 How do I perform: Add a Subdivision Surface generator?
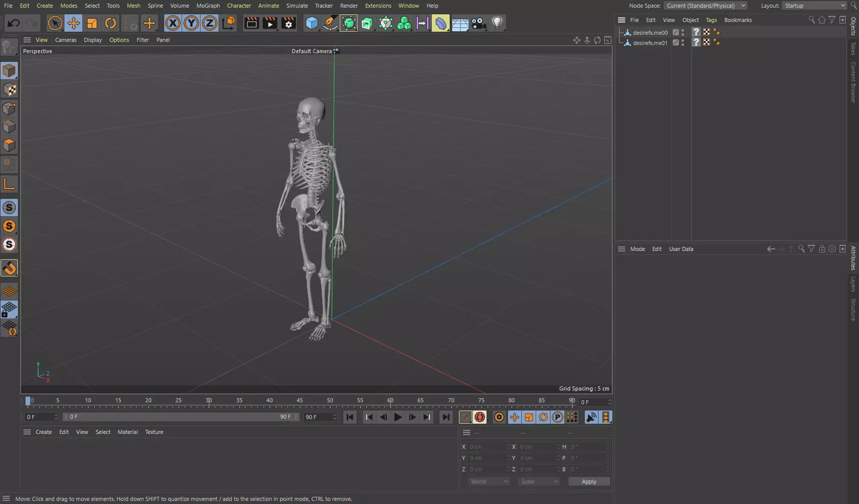[x=349, y=23]
